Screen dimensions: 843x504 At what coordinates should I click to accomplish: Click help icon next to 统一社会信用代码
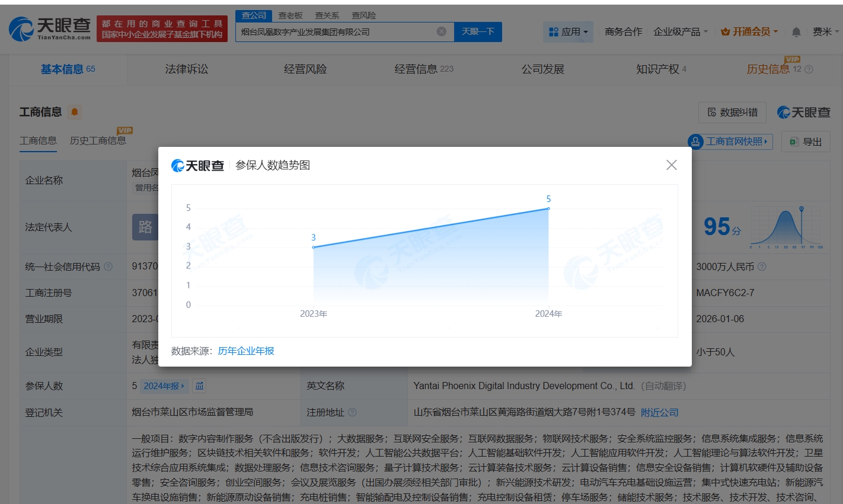pos(108,267)
